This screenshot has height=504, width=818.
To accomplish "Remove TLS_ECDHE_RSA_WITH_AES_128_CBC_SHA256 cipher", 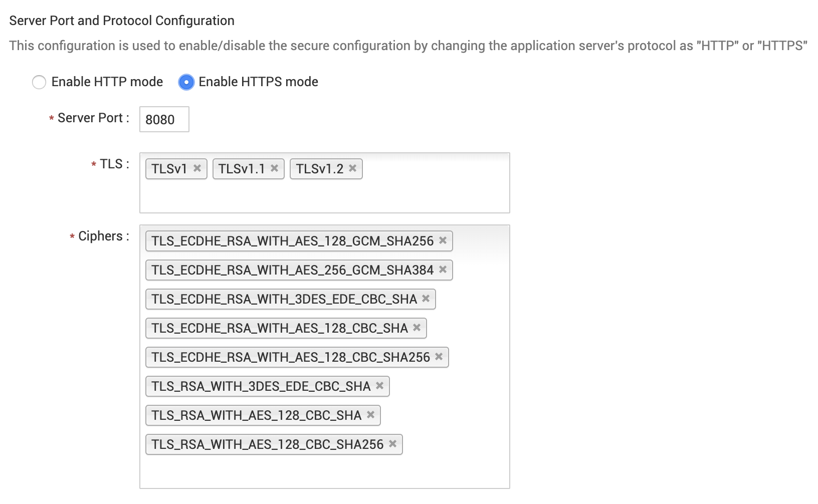I will pyautogui.click(x=439, y=357).
